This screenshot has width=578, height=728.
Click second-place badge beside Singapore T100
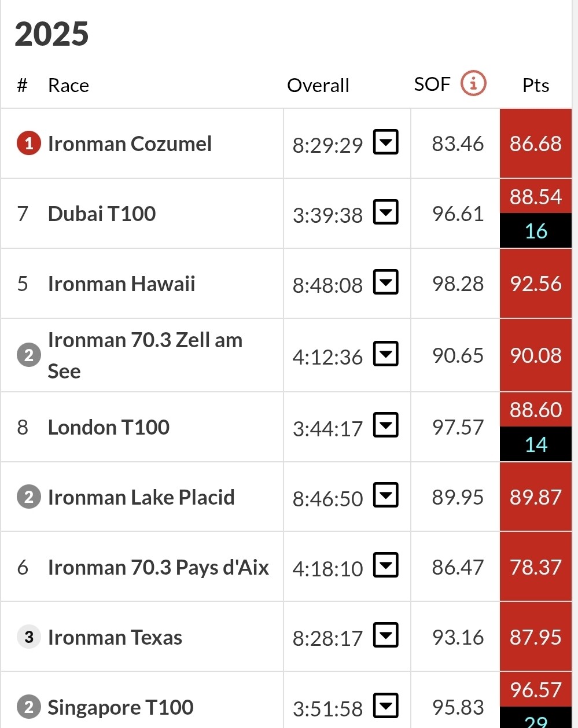coord(29,707)
